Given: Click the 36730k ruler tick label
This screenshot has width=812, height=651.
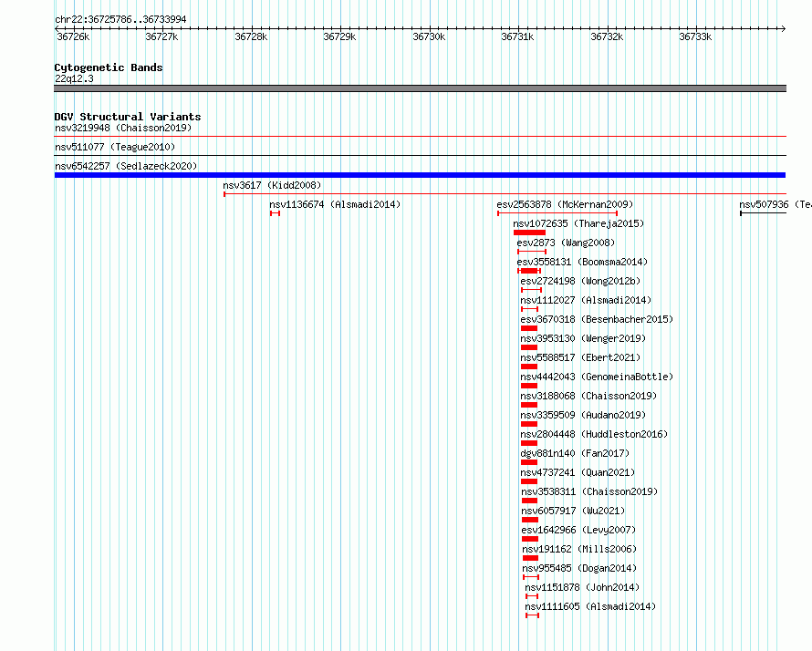Looking at the screenshot, I should pos(429,36).
